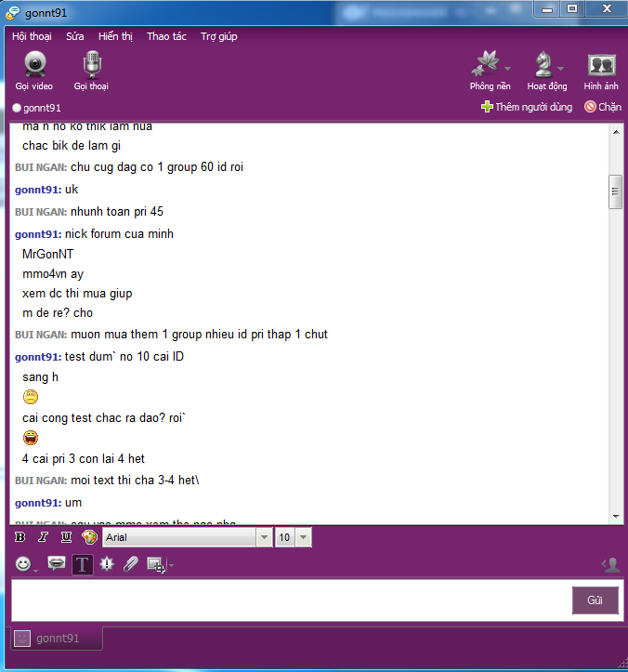Open the Hội thoại menu
Screen dimensions: 628x672
[32, 36]
